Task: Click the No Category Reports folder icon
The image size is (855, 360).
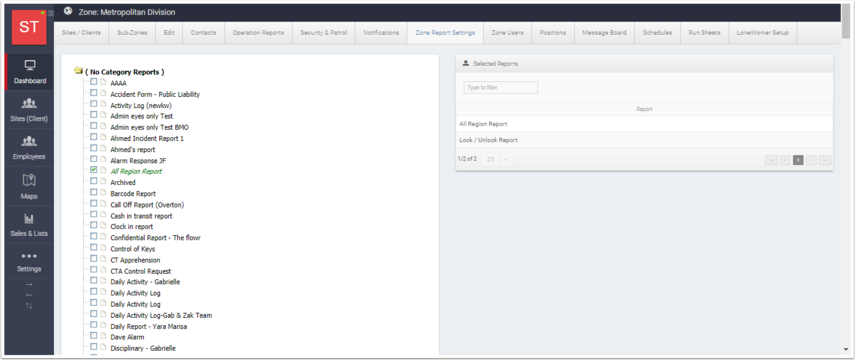Action: click(x=79, y=71)
